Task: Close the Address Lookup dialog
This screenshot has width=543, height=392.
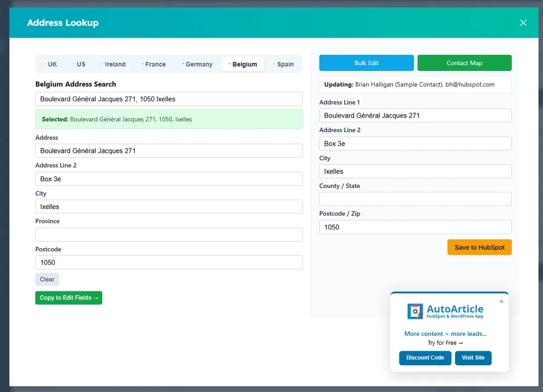Action: 523,23
